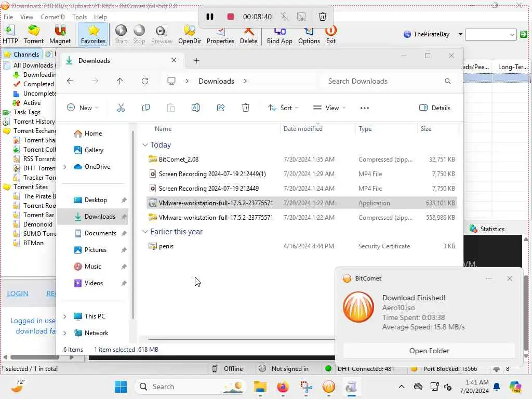Stop the screen recording with the red button
The width and height of the screenshot is (532, 399).
(230, 17)
